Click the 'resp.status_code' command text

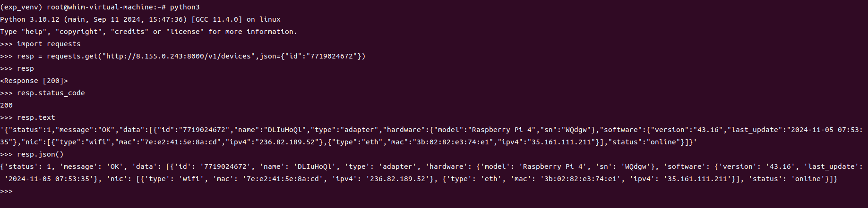pos(51,93)
